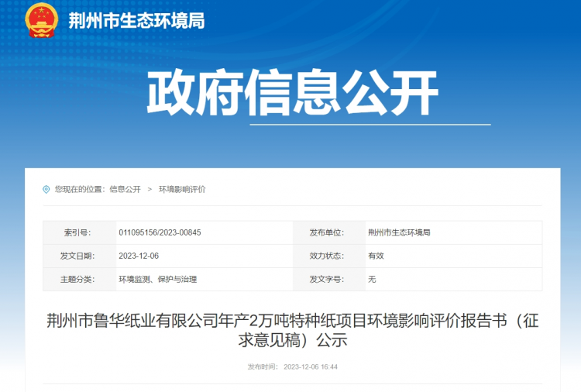Viewport: 581px width, 392px height.
Task: Open 荆州市生态环境局 site title
Action: [x=136, y=20]
